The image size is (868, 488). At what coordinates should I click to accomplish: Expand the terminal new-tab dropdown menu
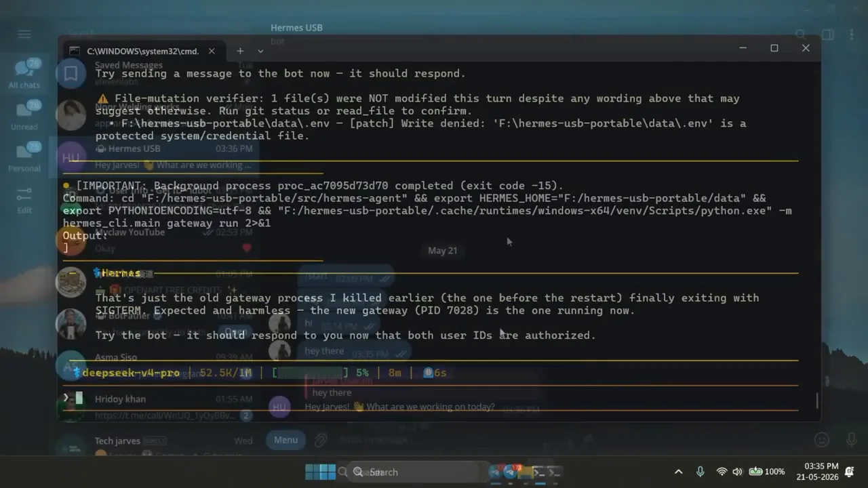point(260,51)
